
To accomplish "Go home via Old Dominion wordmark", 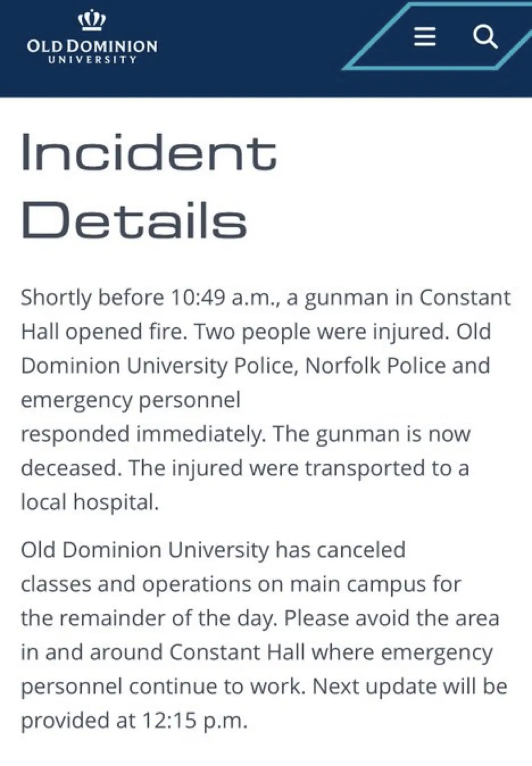I will 92,46.
